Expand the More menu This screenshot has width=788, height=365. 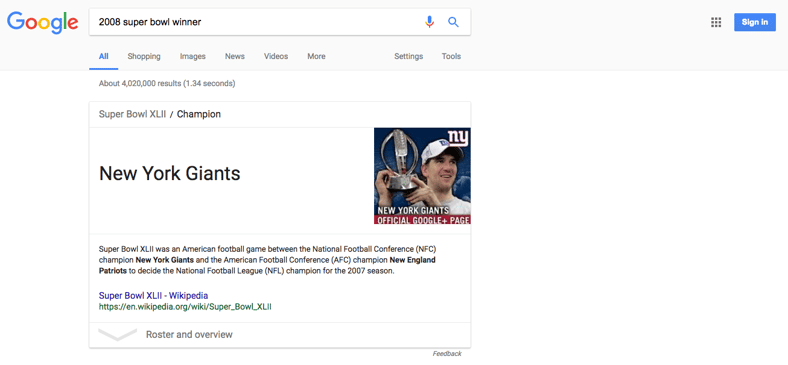(x=316, y=56)
